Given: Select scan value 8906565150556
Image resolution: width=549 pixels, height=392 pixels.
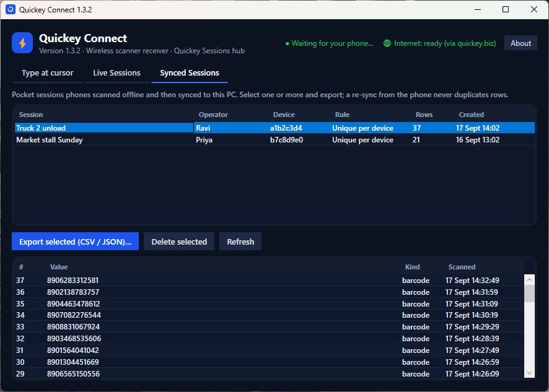Looking at the screenshot, I should [269, 374].
